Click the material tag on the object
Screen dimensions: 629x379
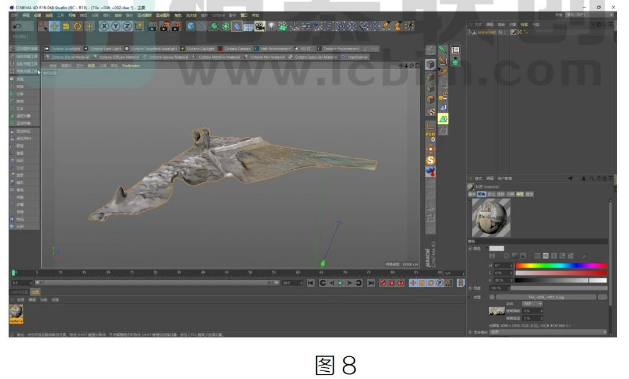tap(513, 32)
